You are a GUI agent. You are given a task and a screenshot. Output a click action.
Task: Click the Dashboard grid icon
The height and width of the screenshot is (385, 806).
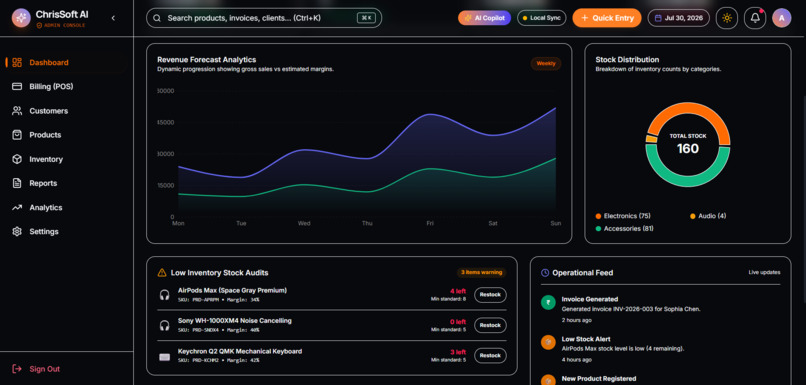click(x=17, y=63)
